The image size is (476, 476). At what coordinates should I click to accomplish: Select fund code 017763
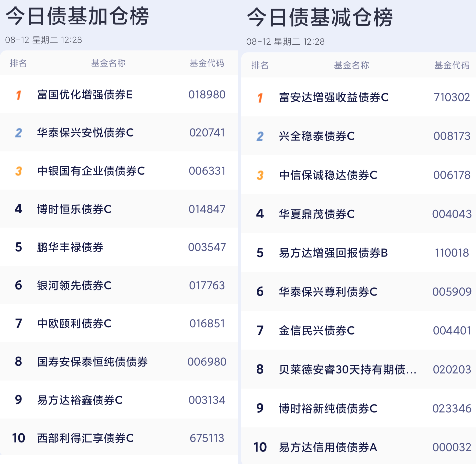207,286
